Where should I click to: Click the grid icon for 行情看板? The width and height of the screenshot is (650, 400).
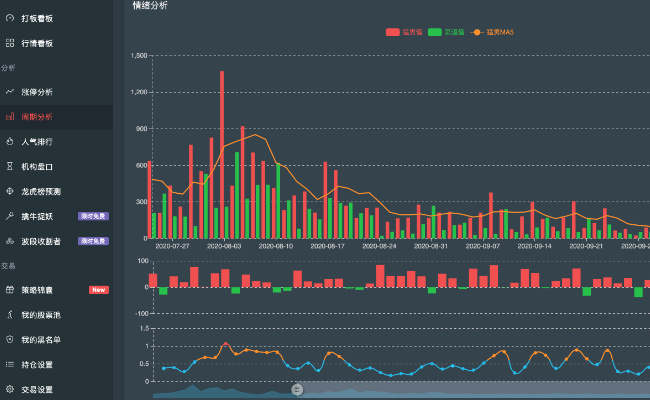10,43
